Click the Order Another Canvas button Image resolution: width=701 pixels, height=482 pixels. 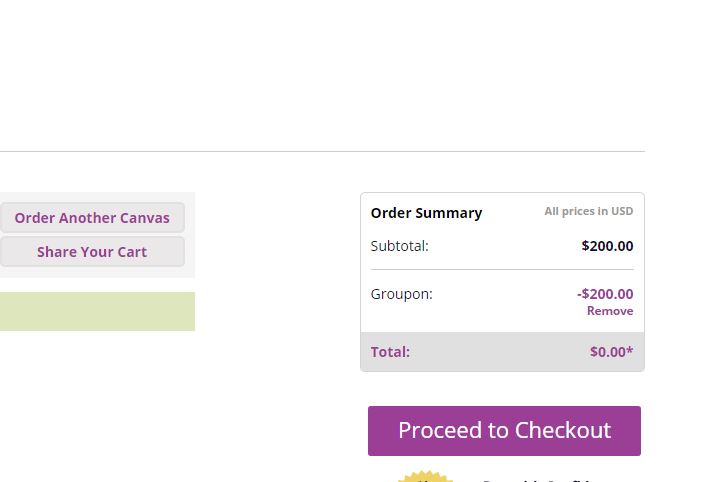point(92,218)
